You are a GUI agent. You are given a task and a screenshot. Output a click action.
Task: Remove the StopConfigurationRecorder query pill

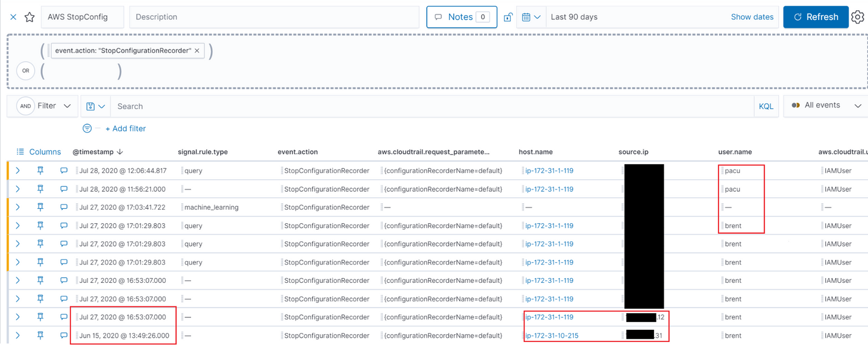197,51
